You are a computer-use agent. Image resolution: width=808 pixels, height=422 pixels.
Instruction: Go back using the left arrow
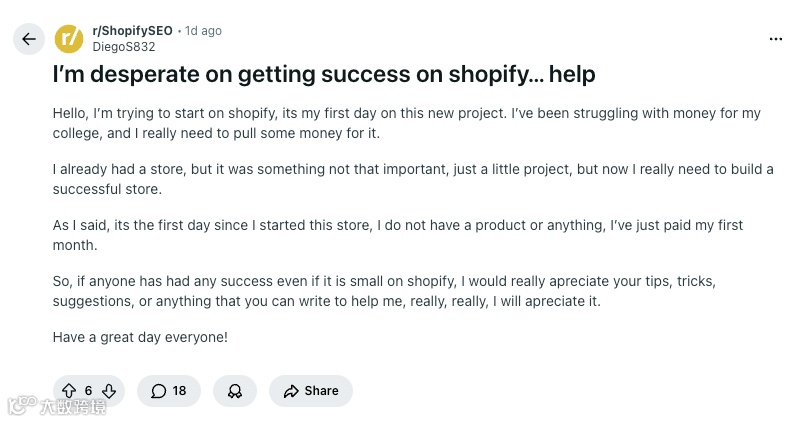(x=29, y=39)
